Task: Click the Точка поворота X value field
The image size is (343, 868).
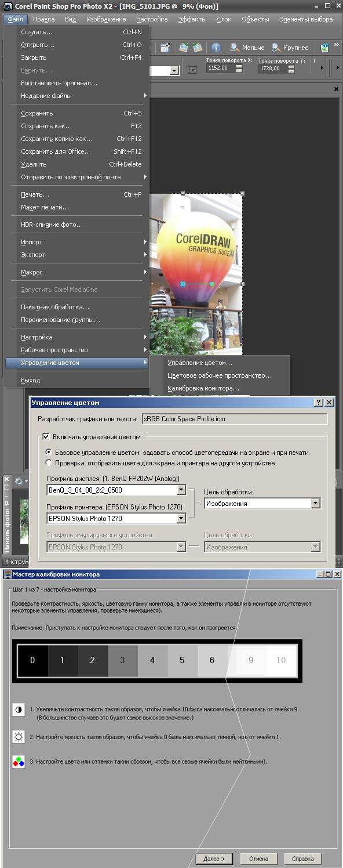Action: click(x=220, y=68)
